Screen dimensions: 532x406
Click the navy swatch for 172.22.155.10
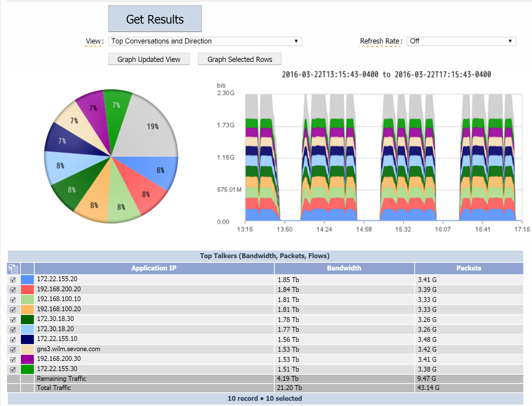(27, 339)
